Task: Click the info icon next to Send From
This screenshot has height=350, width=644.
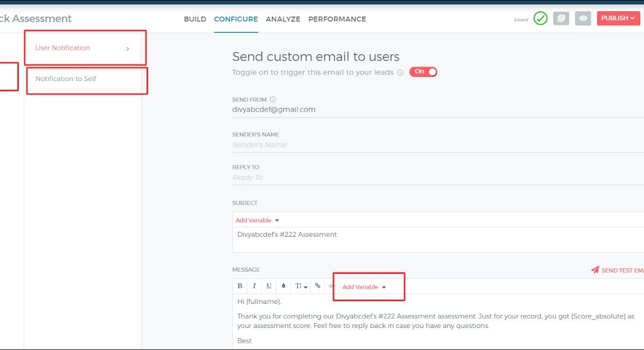Action: 273,99
